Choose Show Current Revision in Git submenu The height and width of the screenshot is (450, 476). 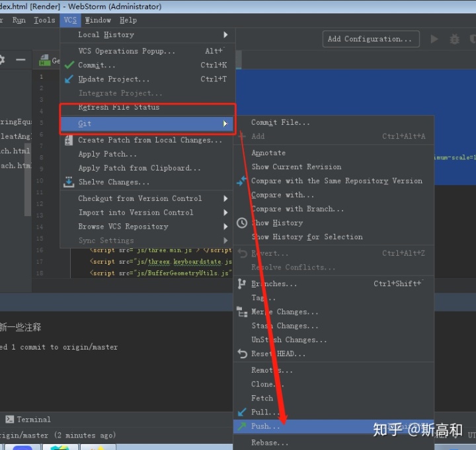pyautogui.click(x=334, y=167)
